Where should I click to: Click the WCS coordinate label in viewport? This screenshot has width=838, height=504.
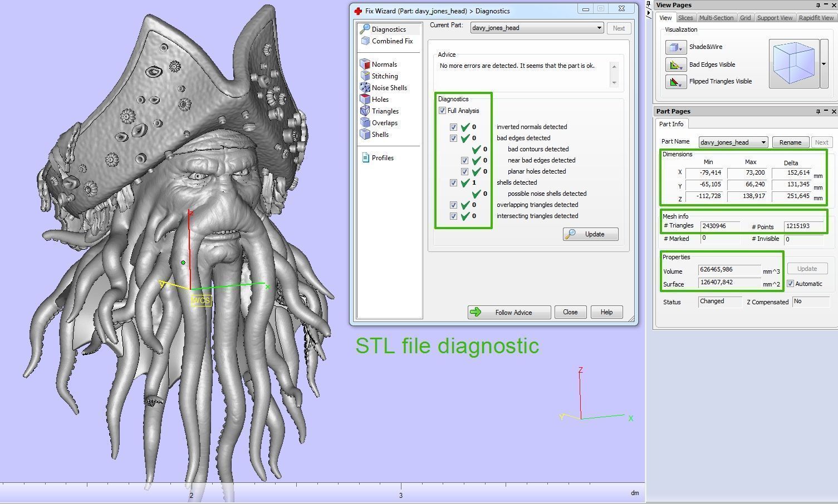point(201,300)
